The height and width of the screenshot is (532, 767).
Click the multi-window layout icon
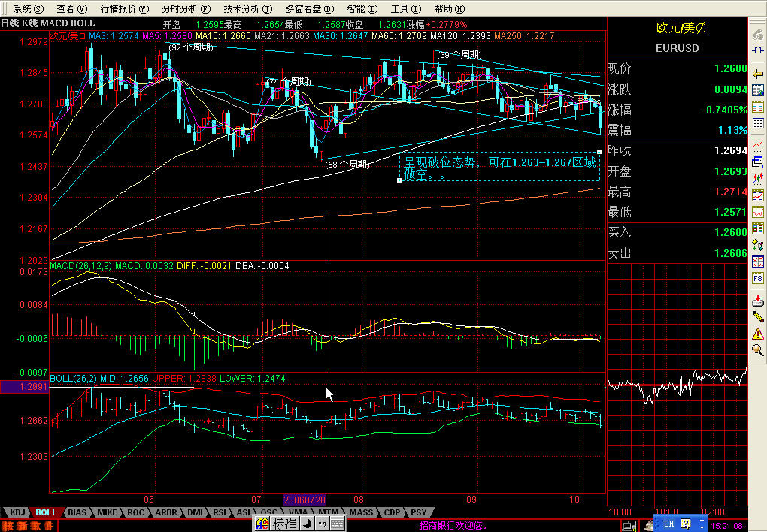pyautogui.click(x=758, y=162)
